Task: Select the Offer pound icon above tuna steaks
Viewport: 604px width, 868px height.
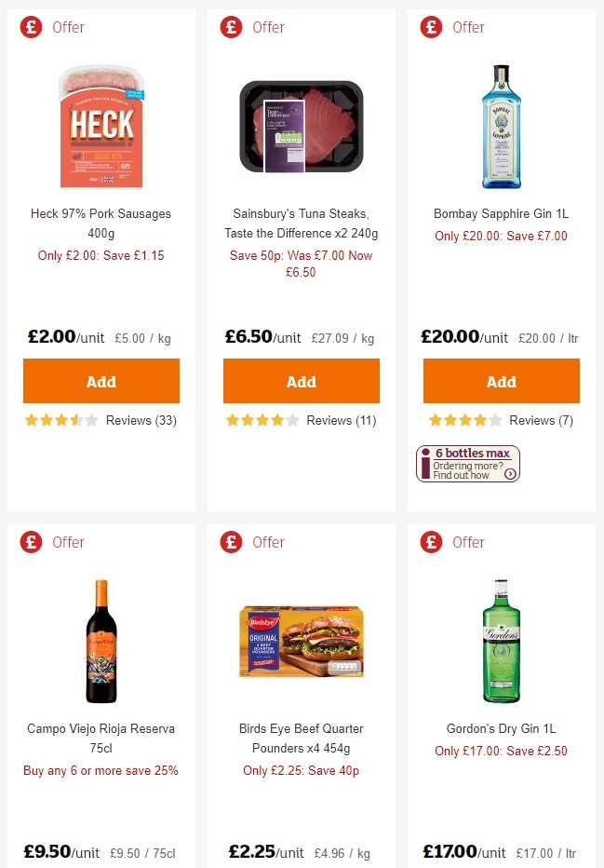Action: pyautogui.click(x=230, y=27)
